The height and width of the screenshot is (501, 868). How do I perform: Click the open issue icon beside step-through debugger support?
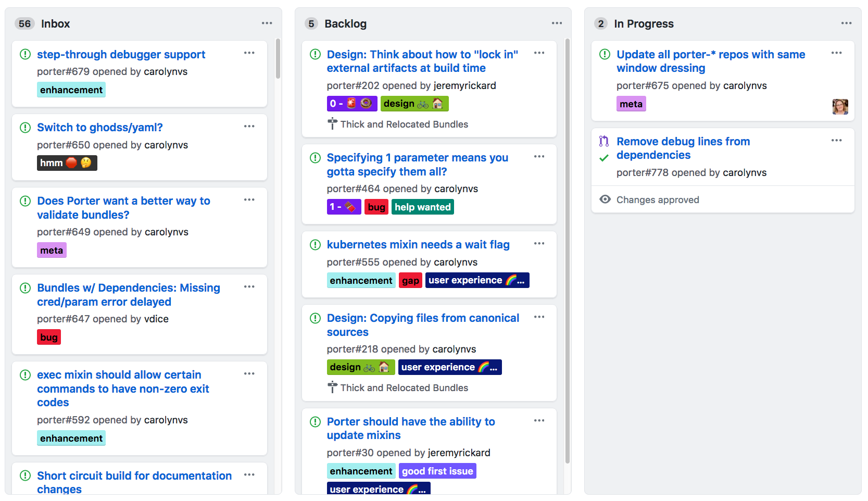25,54
